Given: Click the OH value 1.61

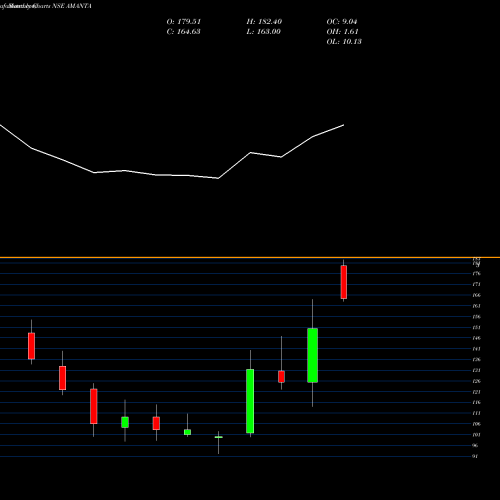Looking at the screenshot, I should click(x=351, y=32).
